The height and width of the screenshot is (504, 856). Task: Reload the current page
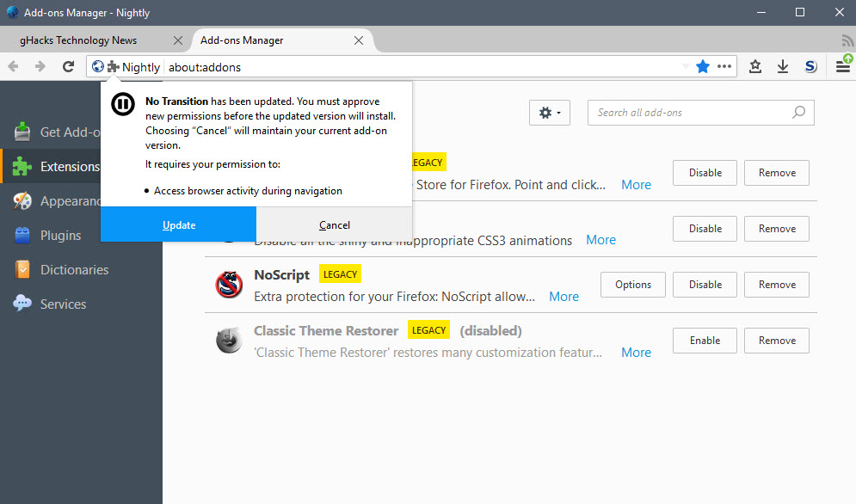click(x=68, y=66)
